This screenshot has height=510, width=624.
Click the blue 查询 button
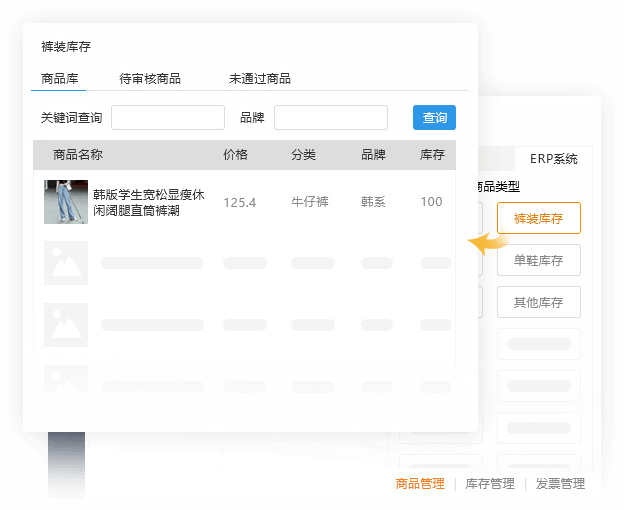pos(434,117)
